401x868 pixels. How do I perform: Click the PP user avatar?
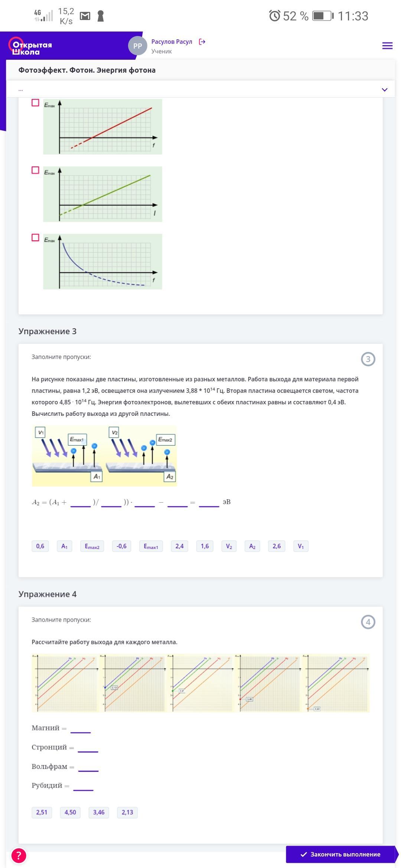click(x=137, y=46)
